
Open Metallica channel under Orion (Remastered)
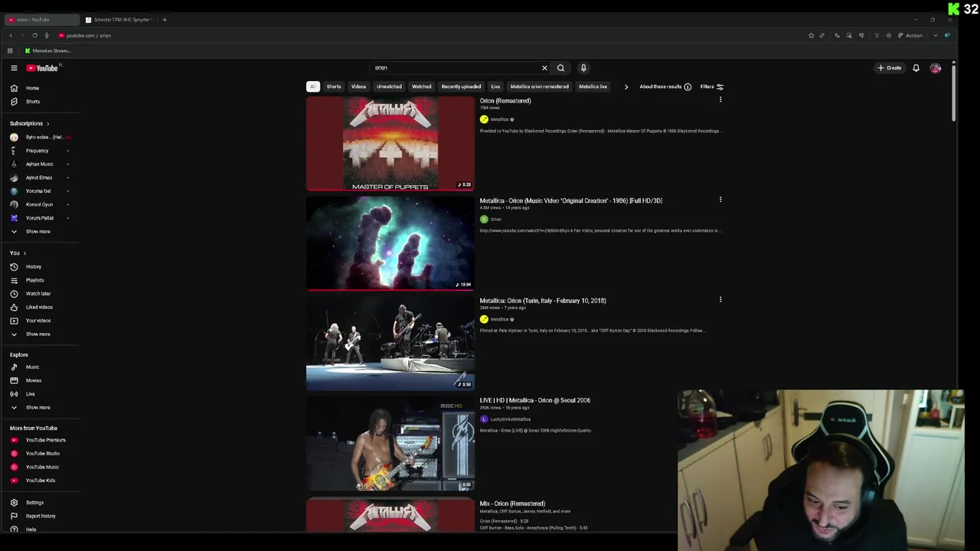point(499,119)
